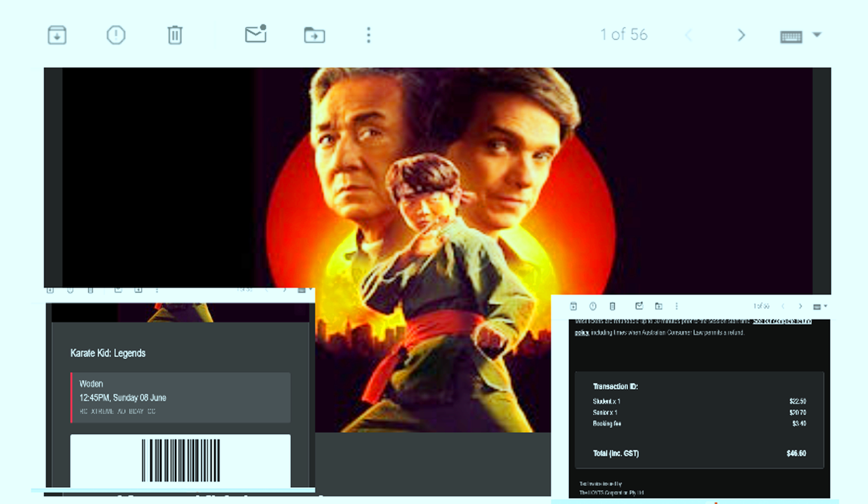
Task: Click the 'Woden' cinema location text
Action: 92,384
